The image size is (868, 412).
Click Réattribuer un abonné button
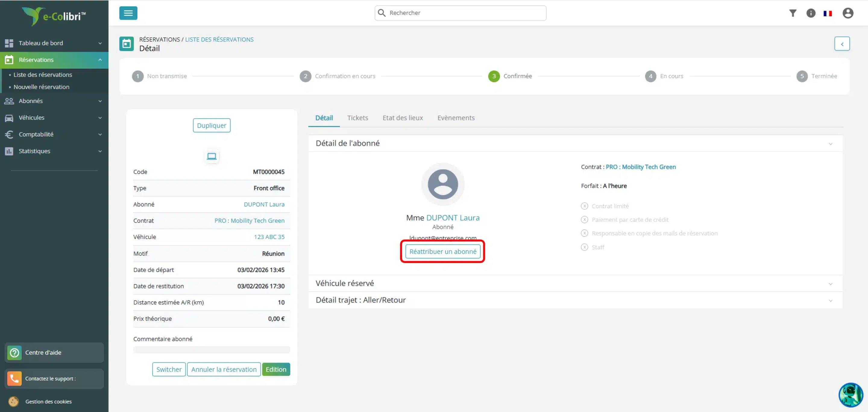pos(442,251)
